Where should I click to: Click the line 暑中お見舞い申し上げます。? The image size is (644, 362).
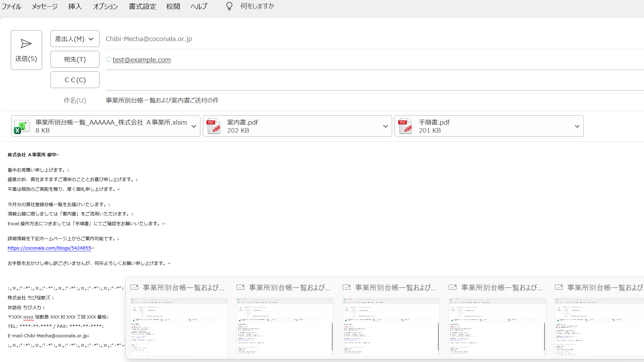pyautogui.click(x=37, y=170)
